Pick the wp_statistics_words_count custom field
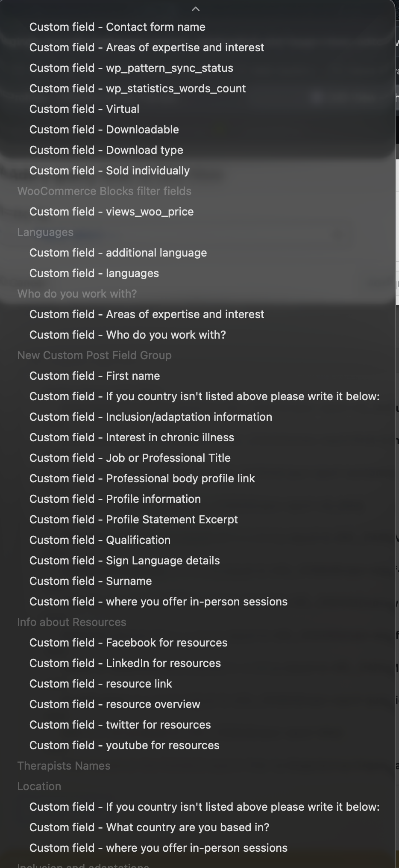The height and width of the screenshot is (868, 399). pyautogui.click(x=137, y=89)
